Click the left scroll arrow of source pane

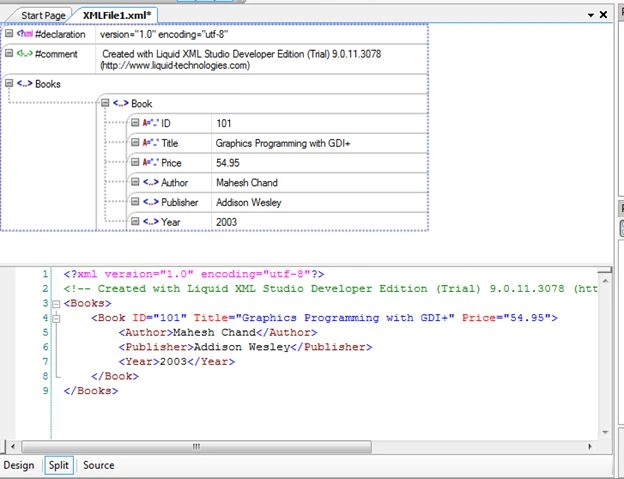point(13,447)
